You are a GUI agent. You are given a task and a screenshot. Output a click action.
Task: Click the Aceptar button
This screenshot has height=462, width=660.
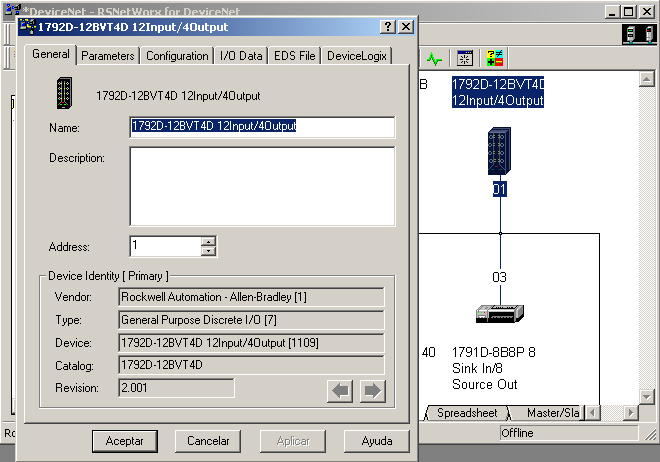click(125, 441)
